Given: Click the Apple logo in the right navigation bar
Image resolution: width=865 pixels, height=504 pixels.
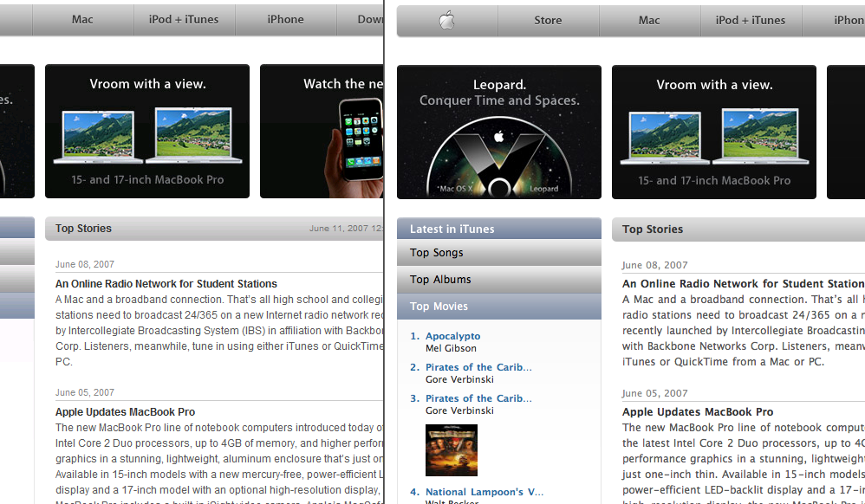Looking at the screenshot, I should 447,21.
